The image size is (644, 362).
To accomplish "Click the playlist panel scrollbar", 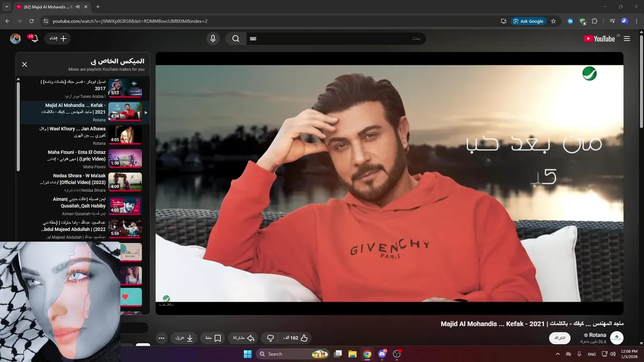I will pos(18,126).
